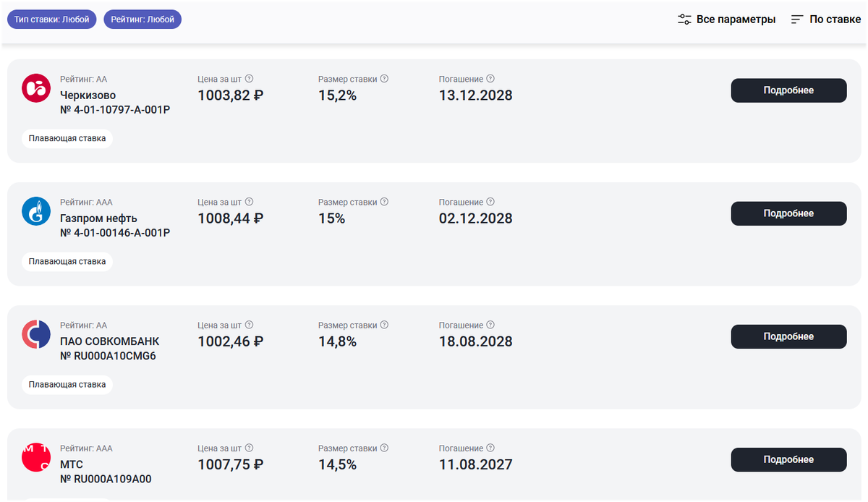Show the Размер ставки help icon in Газпром нефть card
This screenshot has width=868, height=502.
coord(384,202)
